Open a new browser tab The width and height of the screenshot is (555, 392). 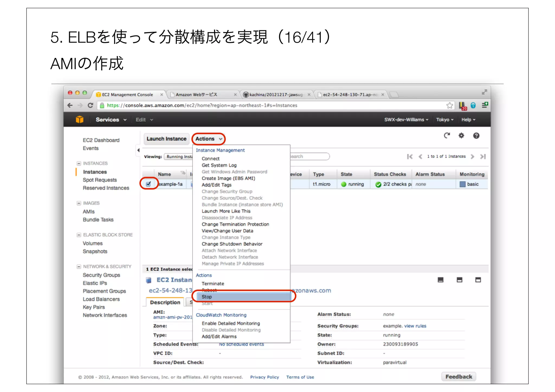click(394, 95)
